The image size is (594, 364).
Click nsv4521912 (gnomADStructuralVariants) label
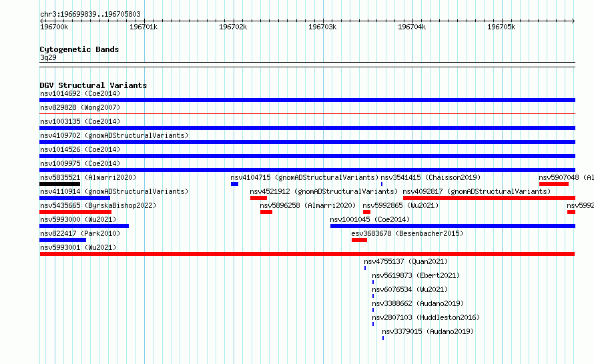point(324,191)
